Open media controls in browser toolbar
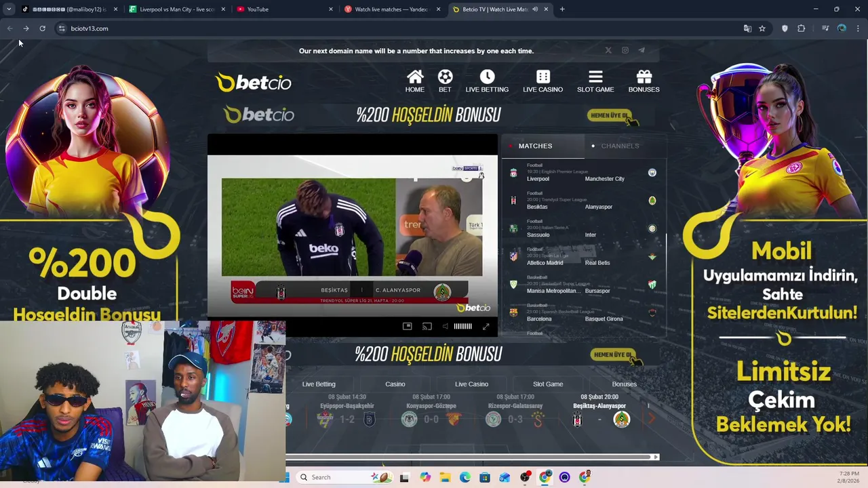Viewport: 868px width, 488px height. pyautogui.click(x=825, y=28)
